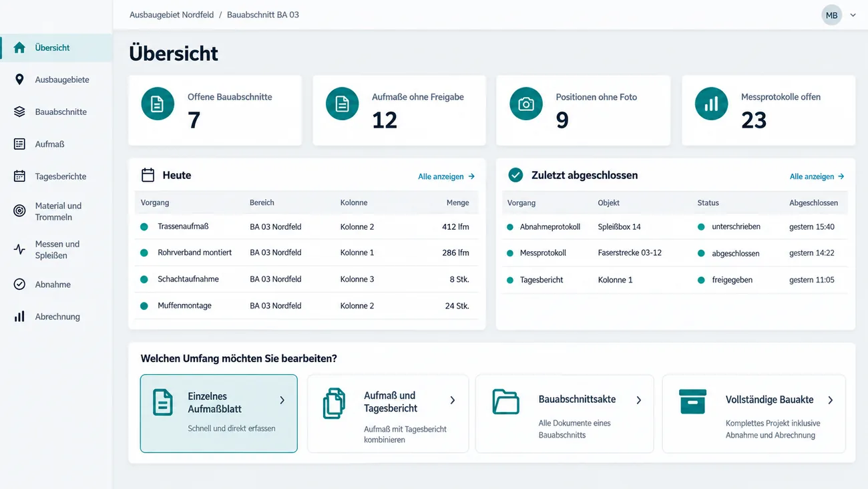Click the Rohrverband montiert entry
This screenshot has height=489, width=868.
[x=195, y=253]
